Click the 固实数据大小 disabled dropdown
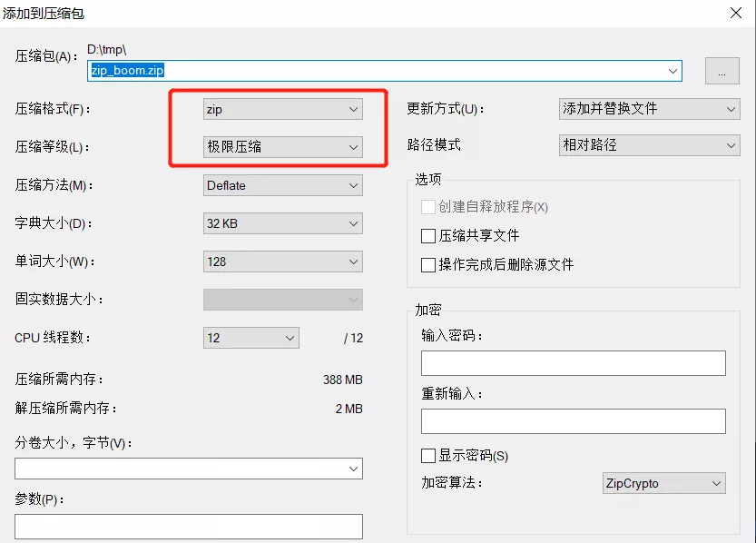Image resolution: width=756 pixels, height=543 pixels. click(x=283, y=300)
